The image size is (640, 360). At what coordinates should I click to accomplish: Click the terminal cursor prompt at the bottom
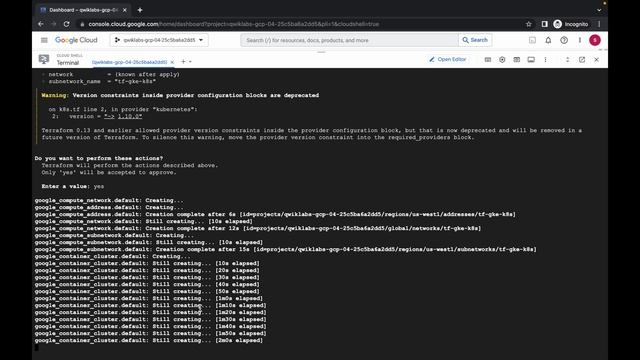[x=37, y=347]
